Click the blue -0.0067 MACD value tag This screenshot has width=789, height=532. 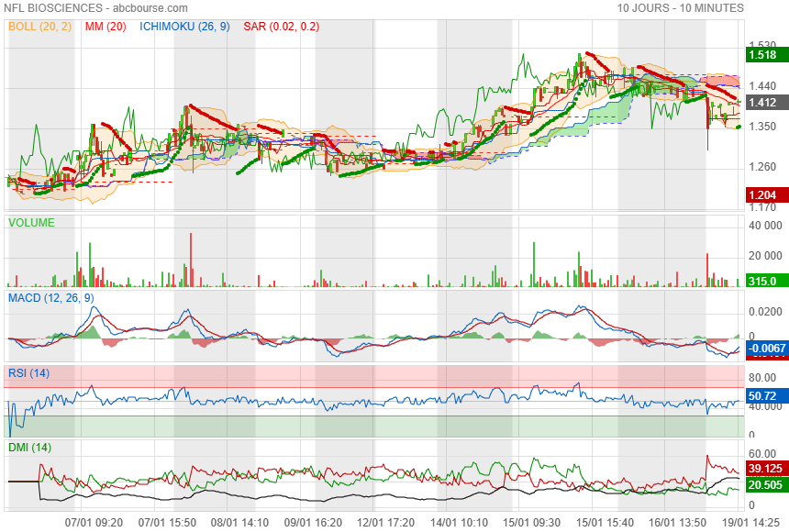point(764,349)
